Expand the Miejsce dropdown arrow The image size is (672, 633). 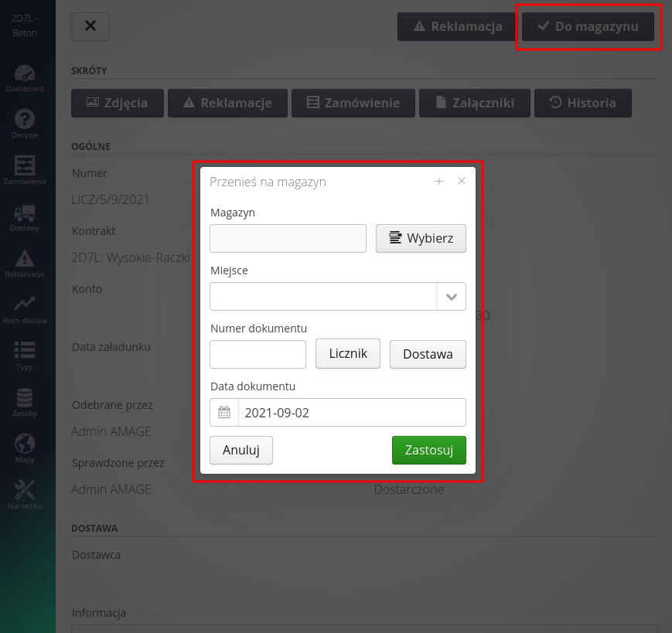tap(451, 296)
